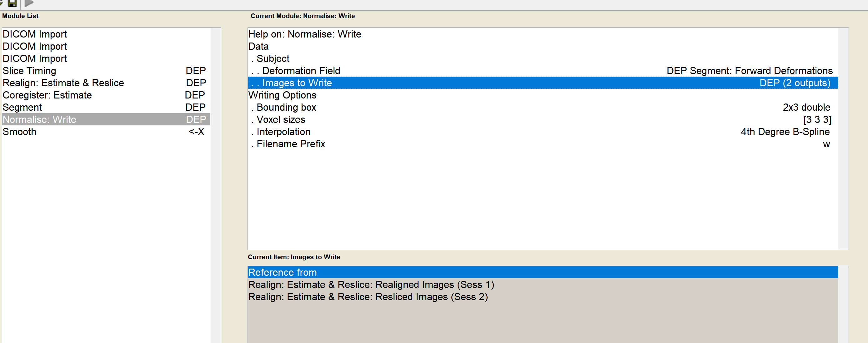Select the Smooth module
The height and width of the screenshot is (343, 868).
pyautogui.click(x=106, y=132)
